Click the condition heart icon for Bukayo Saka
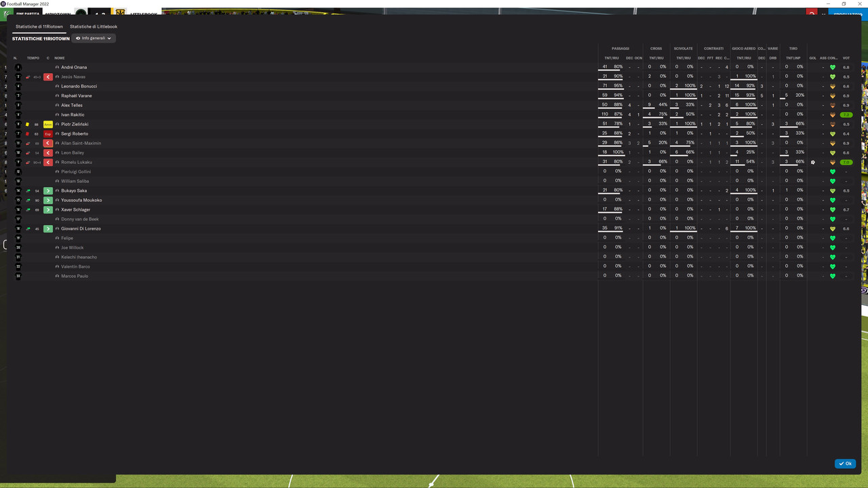 [x=833, y=191]
